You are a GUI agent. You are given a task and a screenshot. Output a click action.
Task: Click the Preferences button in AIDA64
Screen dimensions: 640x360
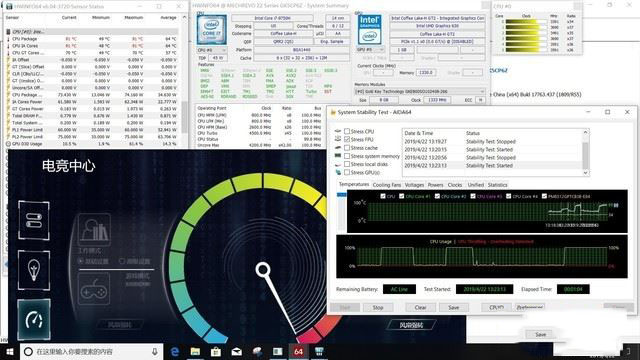[x=529, y=307]
